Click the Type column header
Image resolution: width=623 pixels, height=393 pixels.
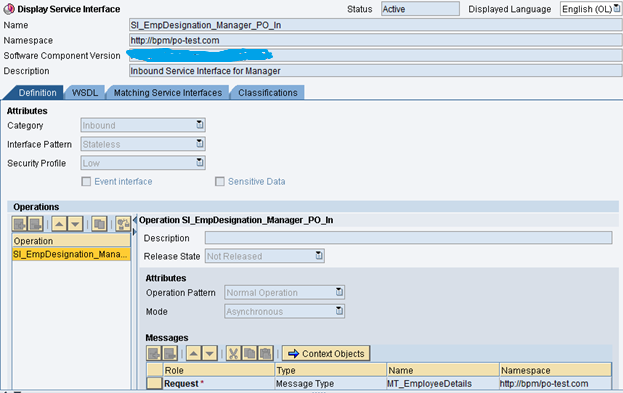click(331, 370)
